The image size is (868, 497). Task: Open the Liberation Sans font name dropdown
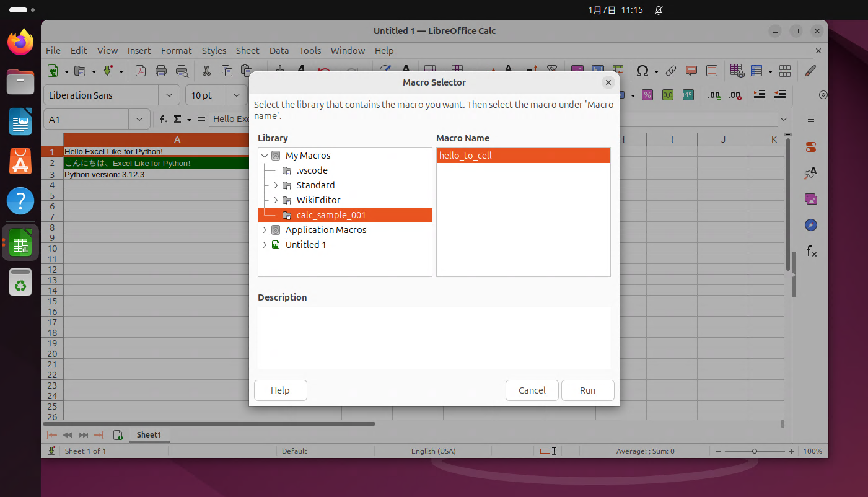click(169, 95)
